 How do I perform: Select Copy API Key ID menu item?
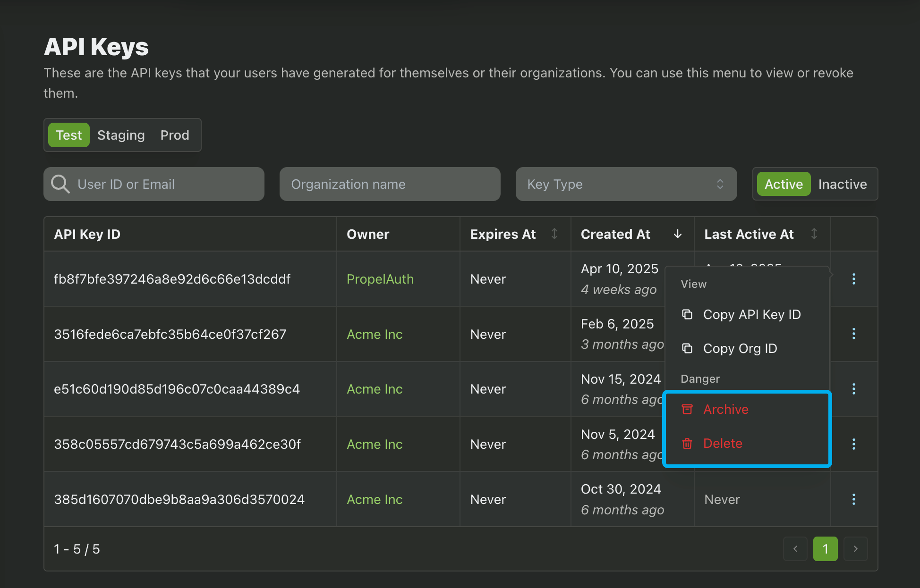point(747,314)
